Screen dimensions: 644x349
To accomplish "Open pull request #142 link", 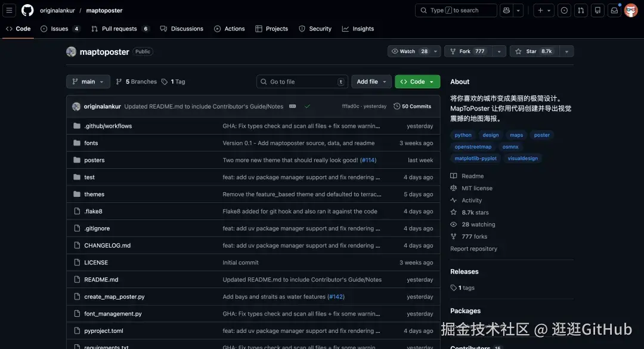I will pyautogui.click(x=336, y=297).
